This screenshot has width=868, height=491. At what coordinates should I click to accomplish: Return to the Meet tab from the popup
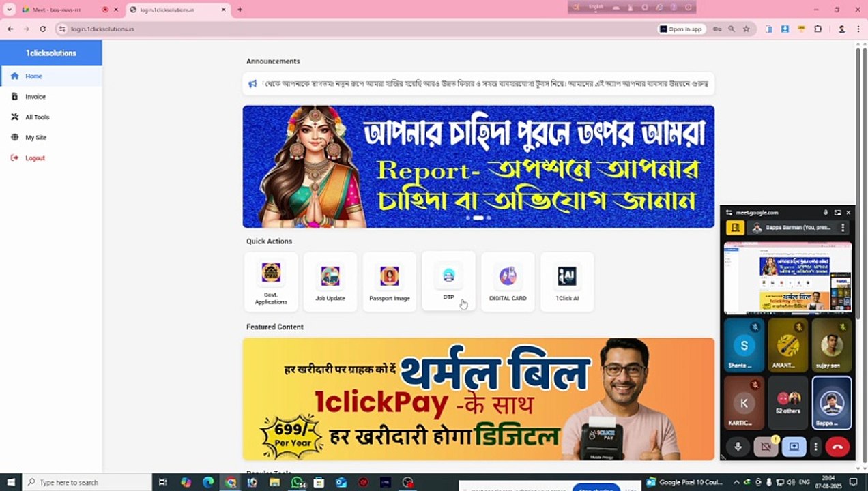[837, 213]
